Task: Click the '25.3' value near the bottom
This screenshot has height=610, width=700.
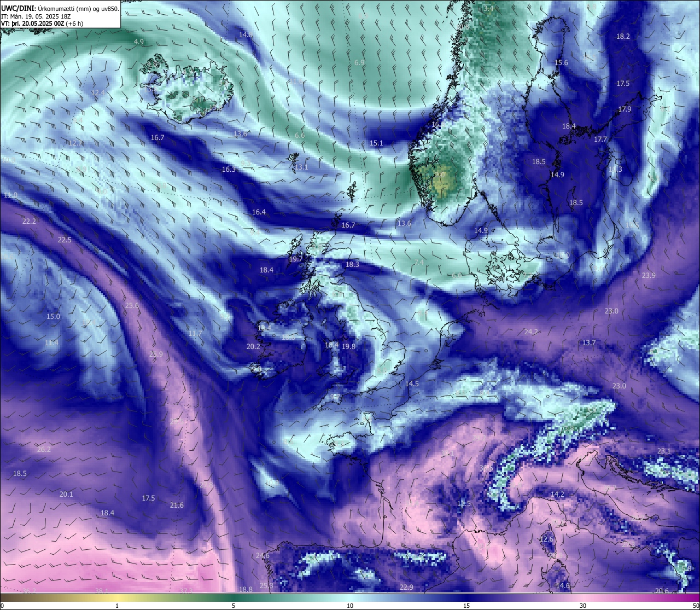Action: (x=266, y=586)
